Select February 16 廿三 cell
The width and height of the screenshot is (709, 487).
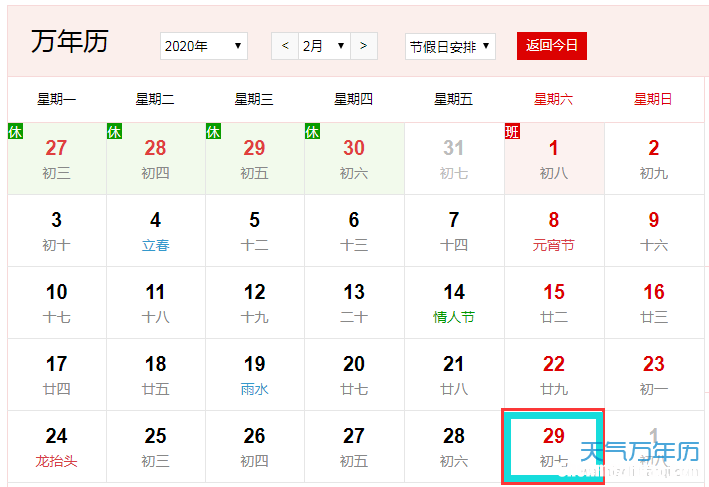654,303
